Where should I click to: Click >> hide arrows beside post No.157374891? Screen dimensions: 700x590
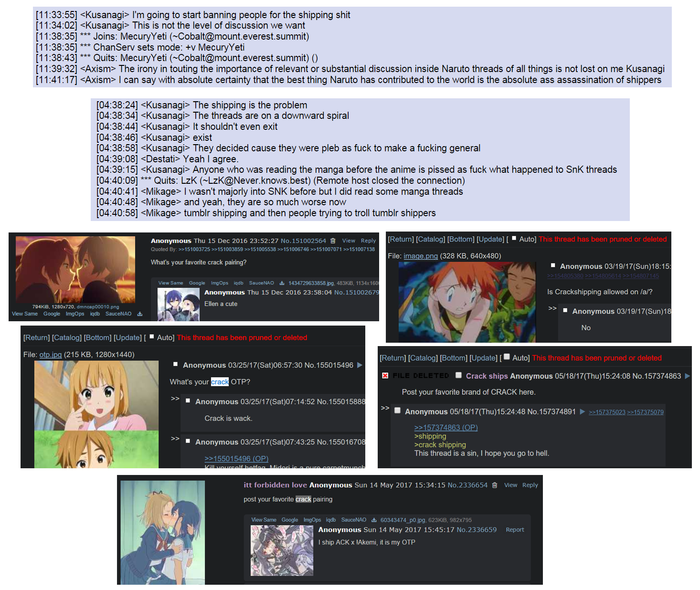click(x=385, y=408)
